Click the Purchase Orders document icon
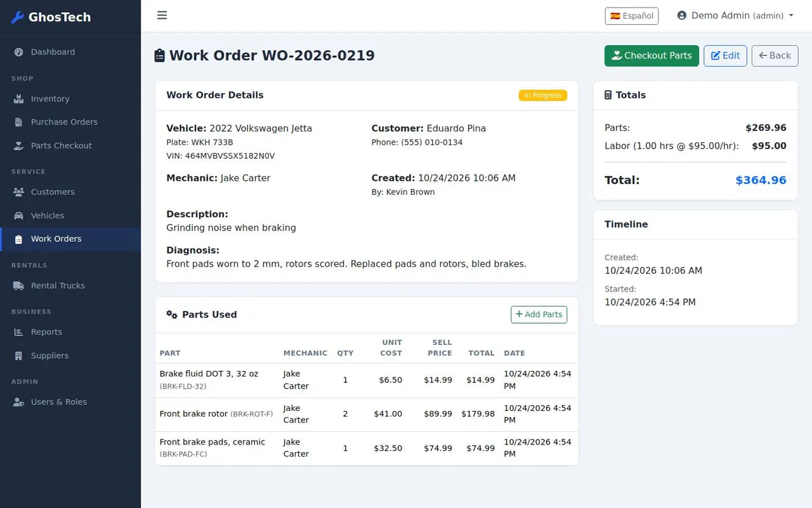The image size is (812, 508). 18,122
